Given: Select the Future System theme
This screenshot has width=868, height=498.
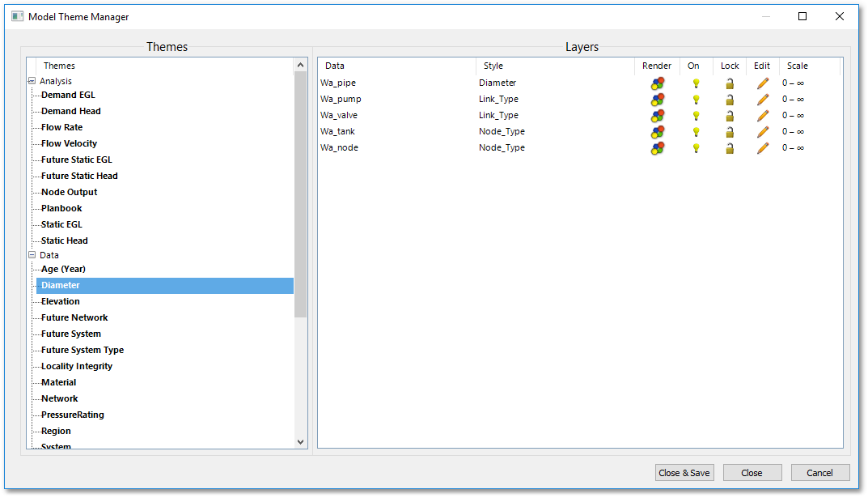Looking at the screenshot, I should pyautogui.click(x=71, y=334).
